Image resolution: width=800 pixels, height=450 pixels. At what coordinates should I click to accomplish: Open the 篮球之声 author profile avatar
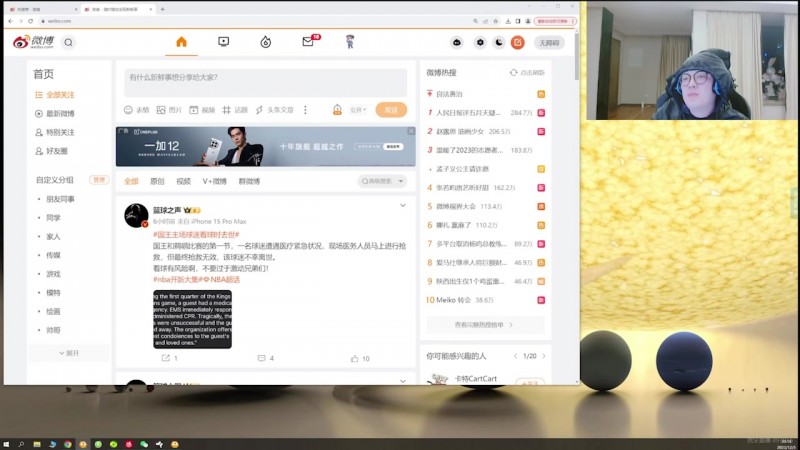[x=136, y=215]
